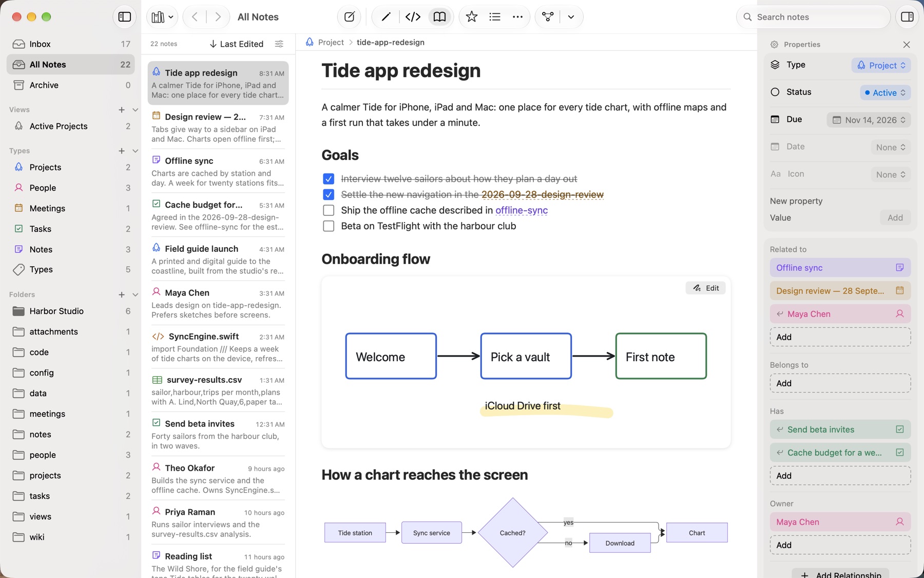Sort notes by Last Edited
924x578 pixels.
[237, 44]
